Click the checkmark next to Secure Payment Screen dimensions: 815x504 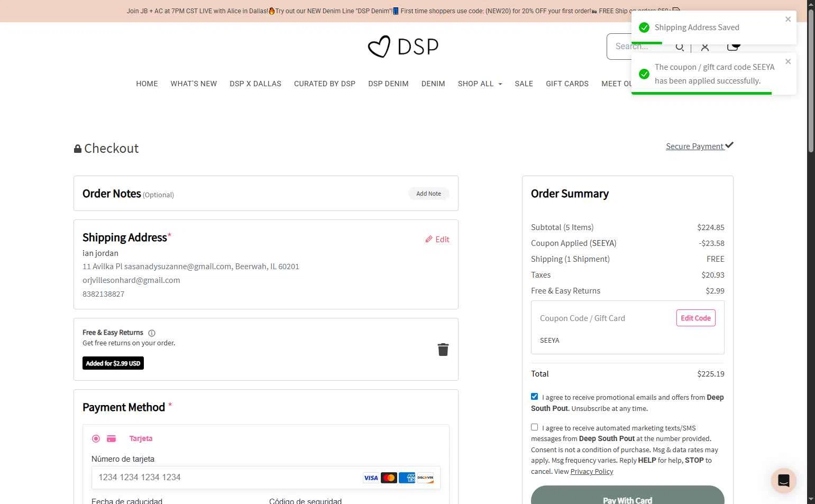(729, 145)
